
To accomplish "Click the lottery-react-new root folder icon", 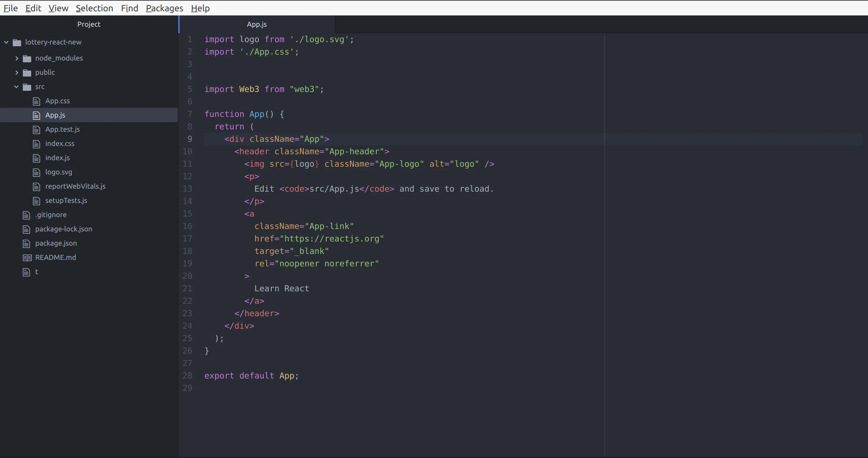I will coord(17,42).
